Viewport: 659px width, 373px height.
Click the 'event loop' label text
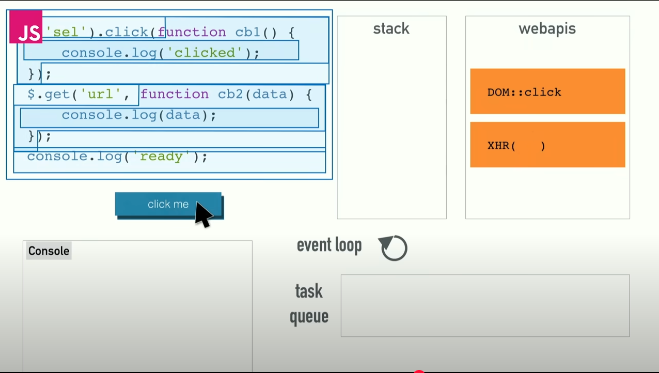tap(329, 246)
